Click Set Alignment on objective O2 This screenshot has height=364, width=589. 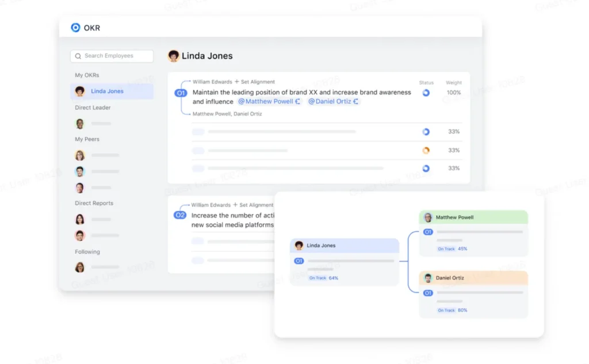pos(253,205)
